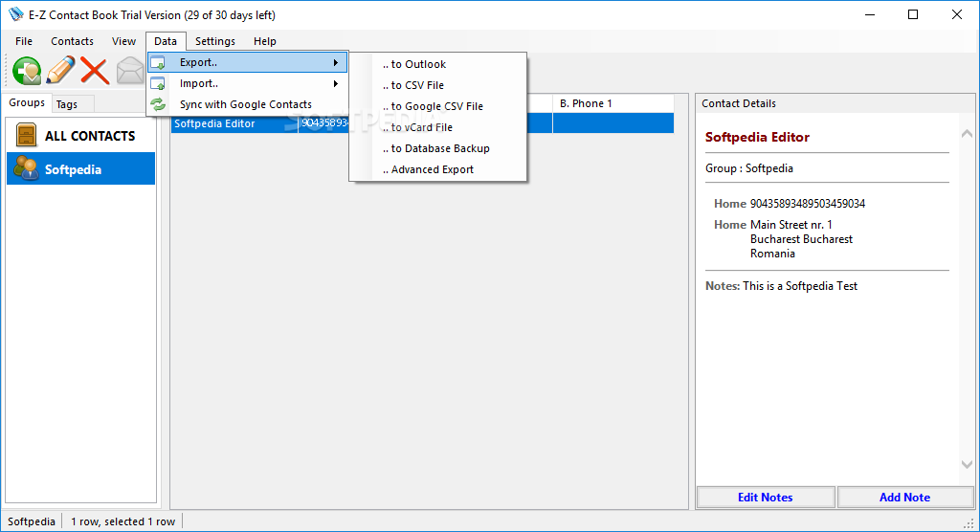Click the red X Delete Contact icon
980x532 pixels.
click(95, 71)
